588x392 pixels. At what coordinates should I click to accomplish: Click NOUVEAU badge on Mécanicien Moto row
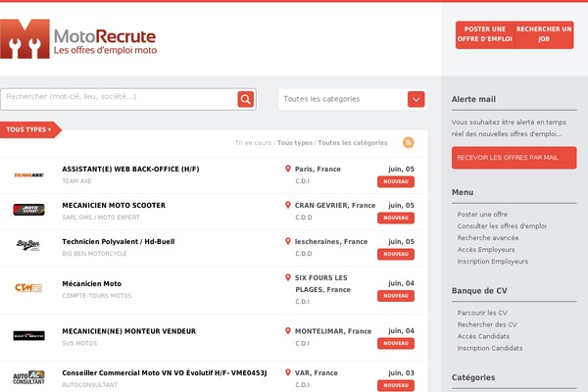396,296
